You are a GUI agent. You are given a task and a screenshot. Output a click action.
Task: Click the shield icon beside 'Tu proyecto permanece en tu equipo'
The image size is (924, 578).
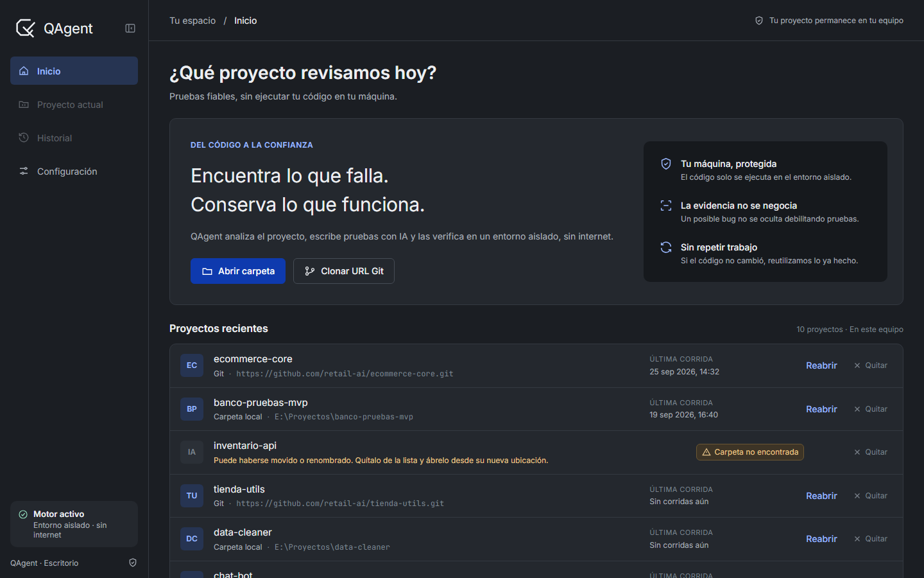(759, 21)
